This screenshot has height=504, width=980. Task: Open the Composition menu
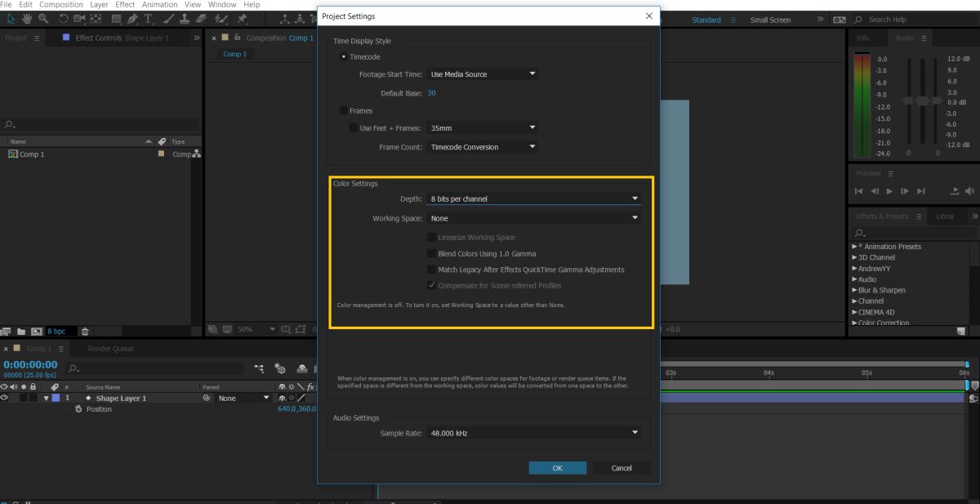point(61,4)
